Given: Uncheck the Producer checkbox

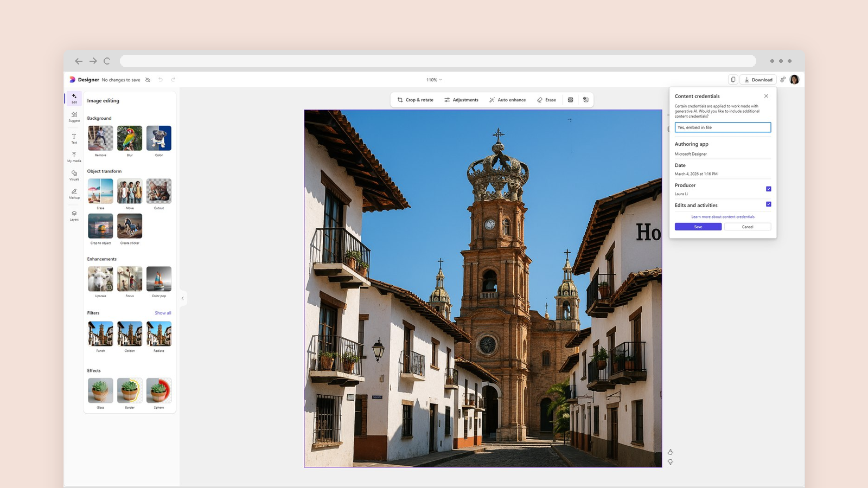Looking at the screenshot, I should (769, 189).
